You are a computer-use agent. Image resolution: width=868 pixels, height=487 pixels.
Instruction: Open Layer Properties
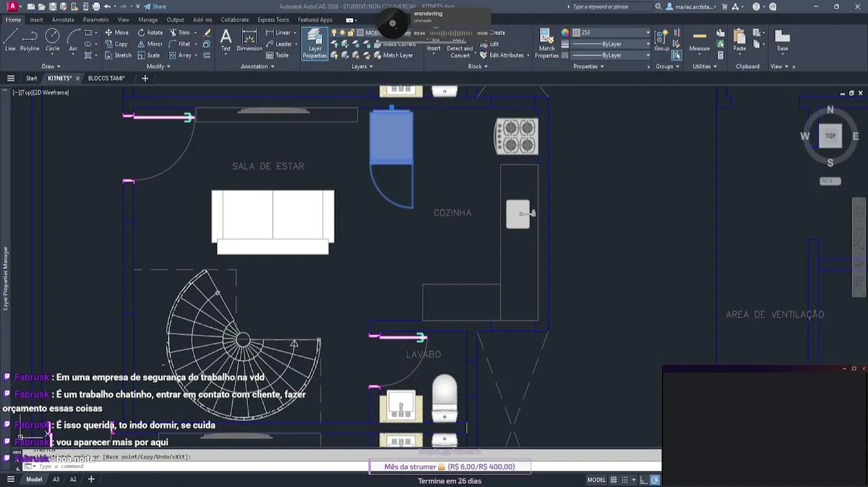pos(315,43)
